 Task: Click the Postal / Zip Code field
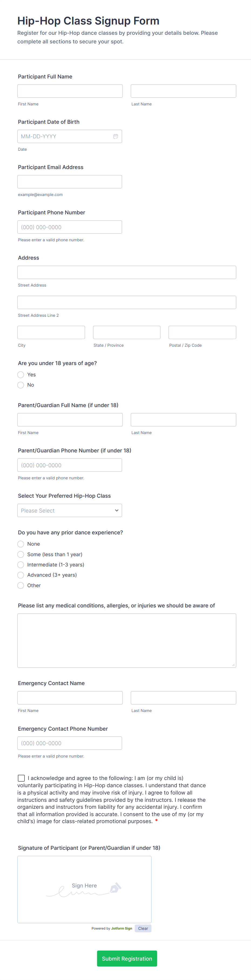(202, 332)
